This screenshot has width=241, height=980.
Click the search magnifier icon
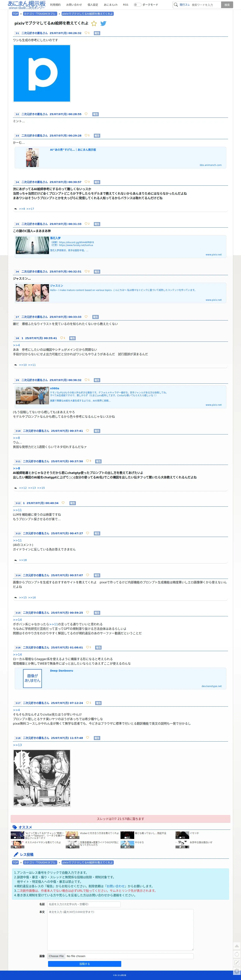tap(176, 5)
